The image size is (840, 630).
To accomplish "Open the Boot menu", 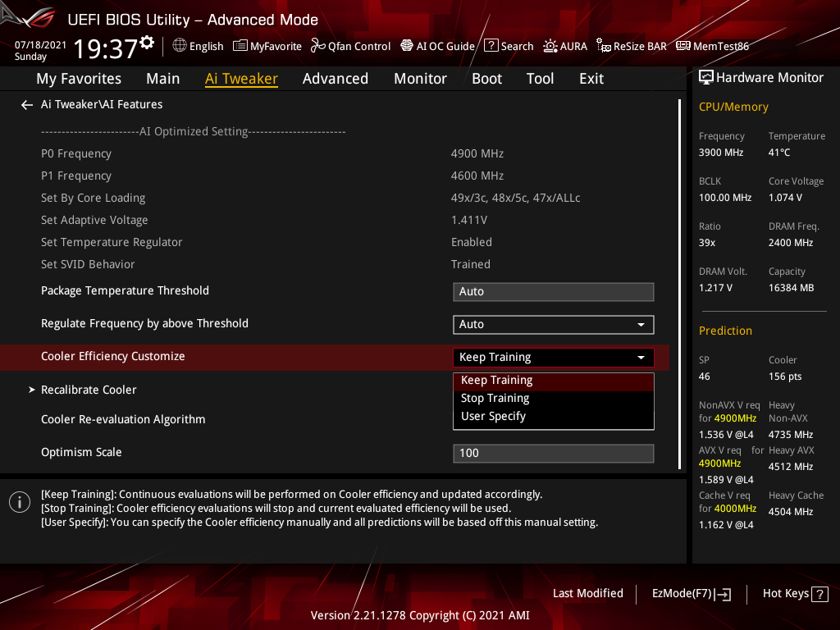I will pyautogui.click(x=486, y=78).
